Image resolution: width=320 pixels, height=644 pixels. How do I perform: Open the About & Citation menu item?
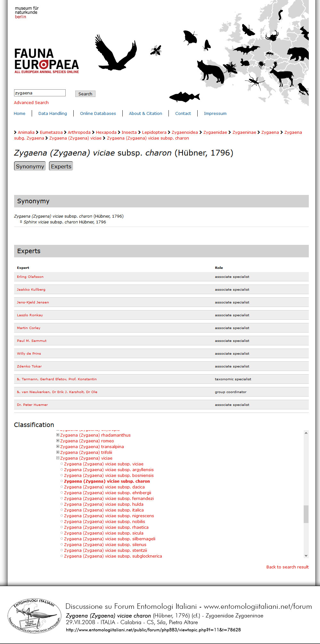tap(145, 113)
